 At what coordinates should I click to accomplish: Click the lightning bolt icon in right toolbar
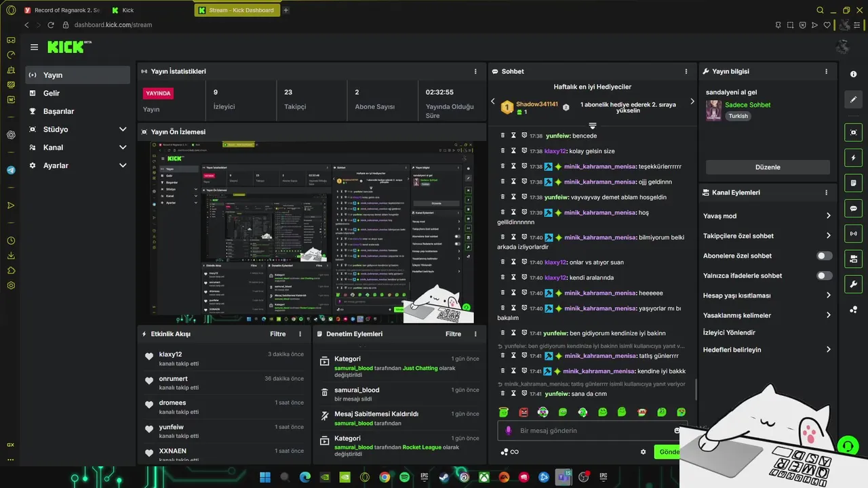tap(853, 158)
